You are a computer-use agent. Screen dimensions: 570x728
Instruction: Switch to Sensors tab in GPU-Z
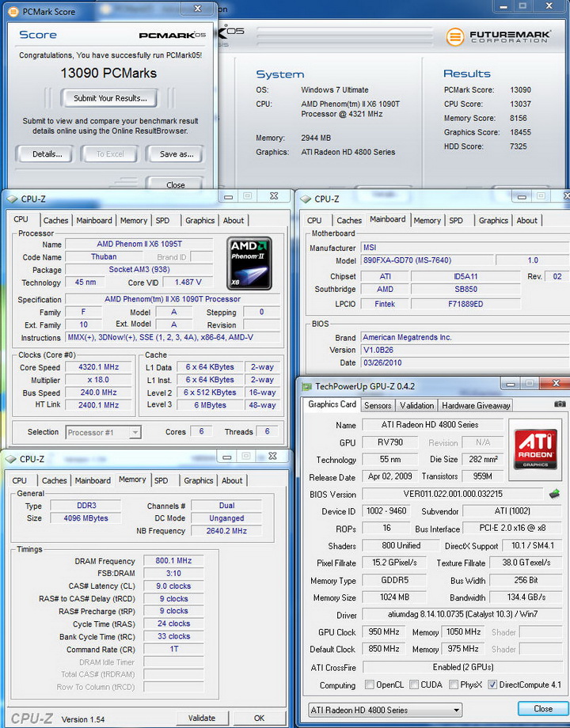click(378, 405)
